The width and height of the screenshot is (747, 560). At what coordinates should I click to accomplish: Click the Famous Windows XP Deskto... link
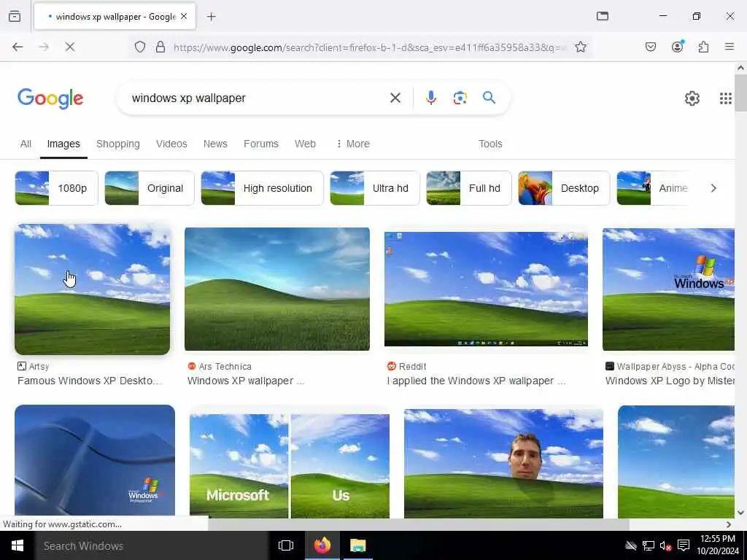pyautogui.click(x=90, y=381)
